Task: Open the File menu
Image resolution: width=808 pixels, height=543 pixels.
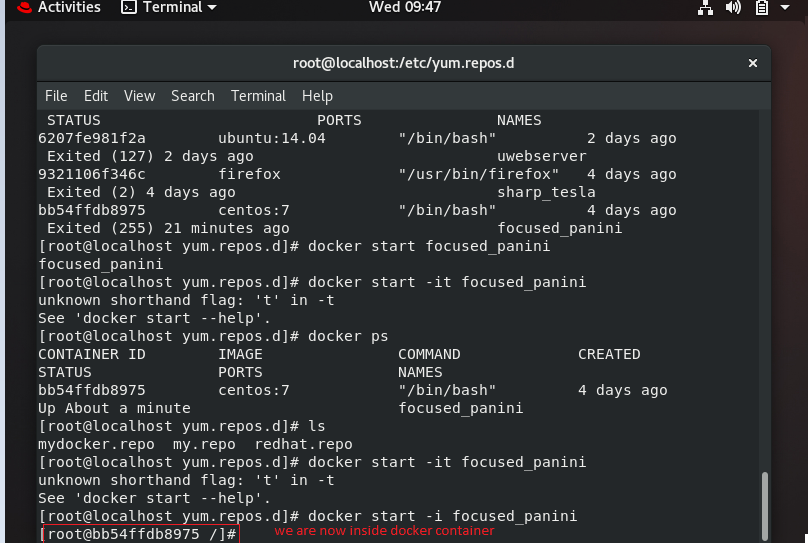Action: 56,96
